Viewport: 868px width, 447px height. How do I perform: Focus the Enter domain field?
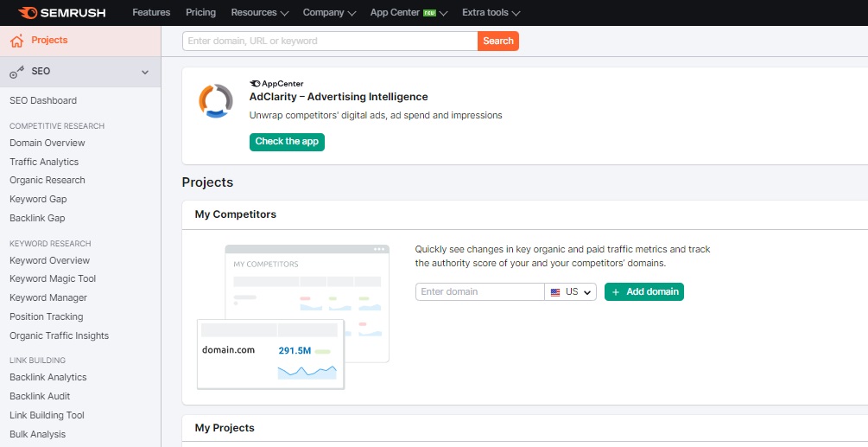tap(480, 292)
